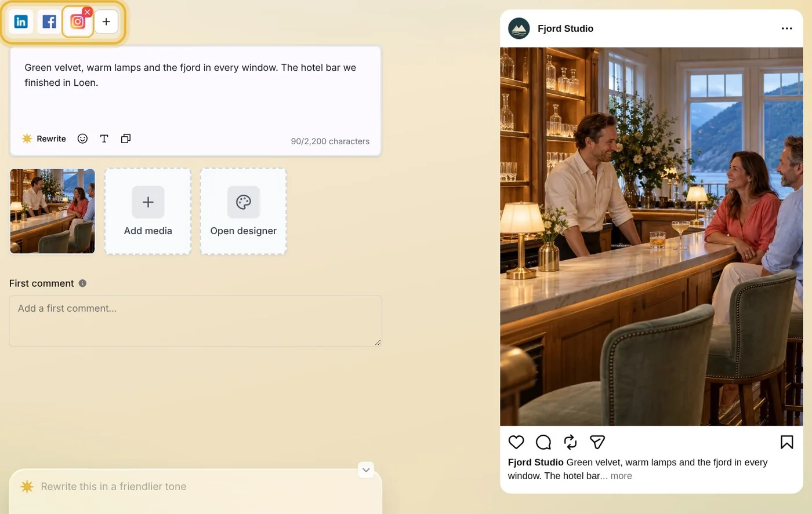Viewport: 812px width, 514px height.
Task: Collapse the AI rewrite prompt panel
Action: pos(366,470)
